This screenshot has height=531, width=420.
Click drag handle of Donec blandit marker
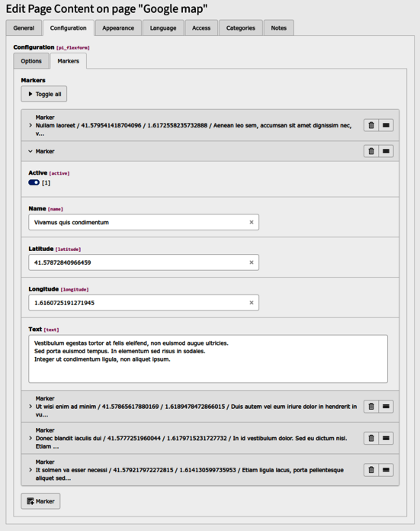tap(386, 438)
